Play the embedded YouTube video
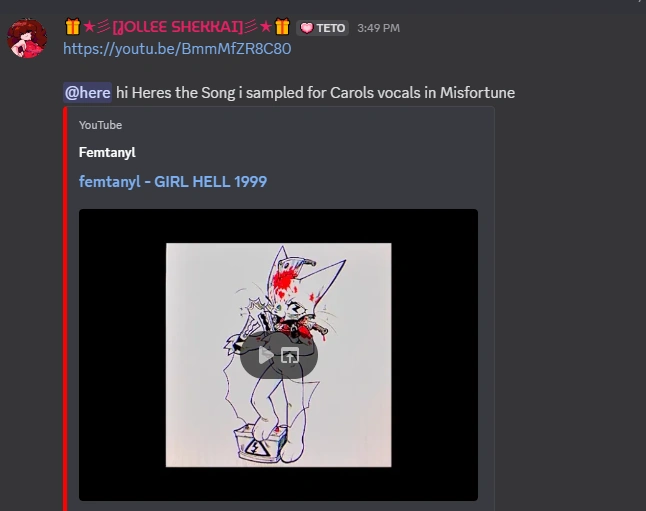This screenshot has width=646, height=511. pyautogui.click(x=265, y=355)
